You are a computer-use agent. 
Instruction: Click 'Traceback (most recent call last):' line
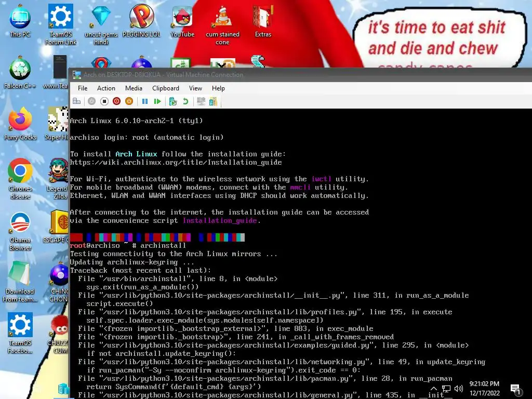tap(140, 270)
